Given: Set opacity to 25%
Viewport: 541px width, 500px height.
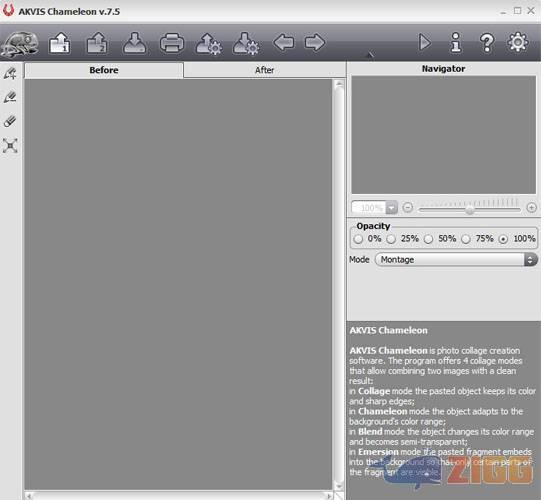Looking at the screenshot, I should [x=391, y=239].
